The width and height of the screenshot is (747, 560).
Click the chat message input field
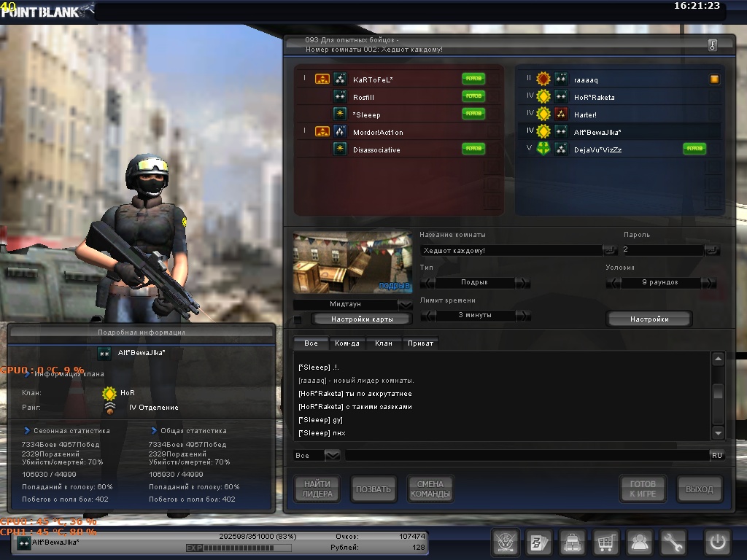tap(527, 455)
